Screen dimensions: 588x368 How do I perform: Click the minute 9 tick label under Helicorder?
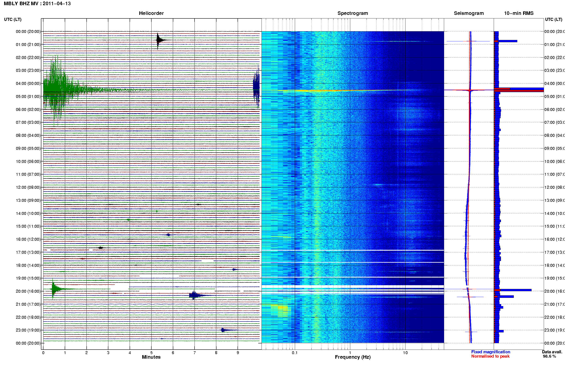point(238,353)
